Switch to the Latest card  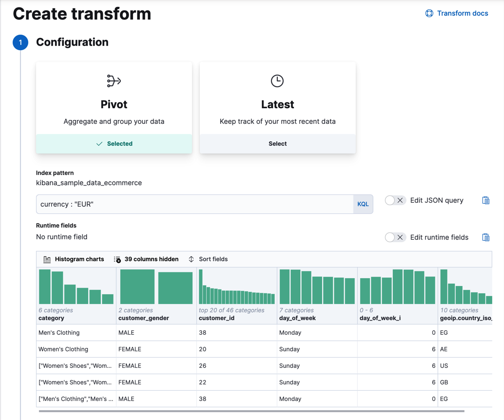(x=277, y=104)
